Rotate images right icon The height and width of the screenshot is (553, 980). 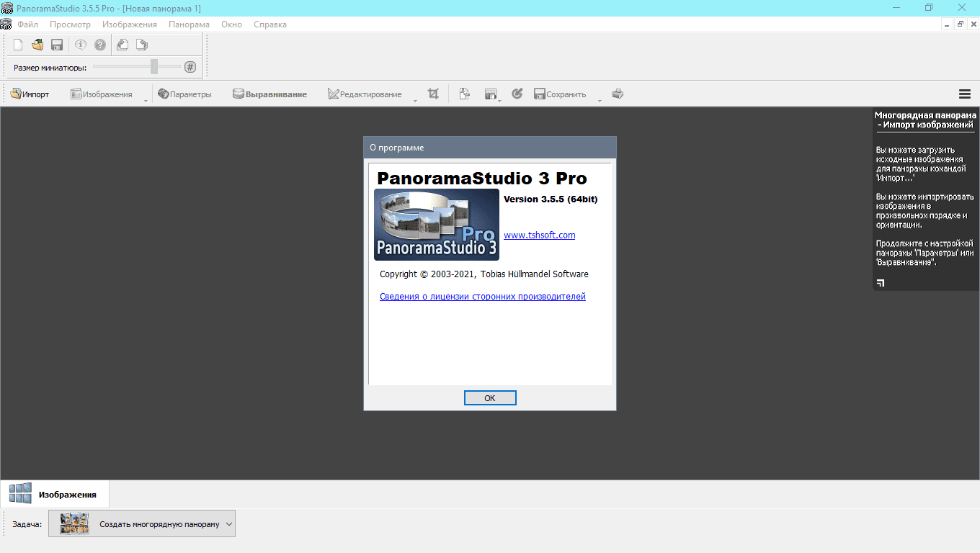click(142, 45)
